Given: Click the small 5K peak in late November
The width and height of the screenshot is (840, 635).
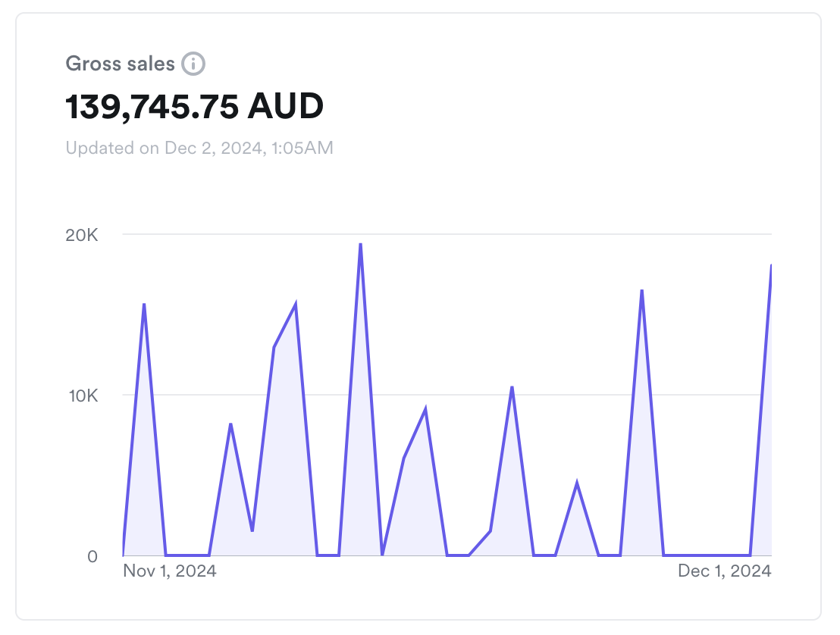Looking at the screenshot, I should coord(577,480).
